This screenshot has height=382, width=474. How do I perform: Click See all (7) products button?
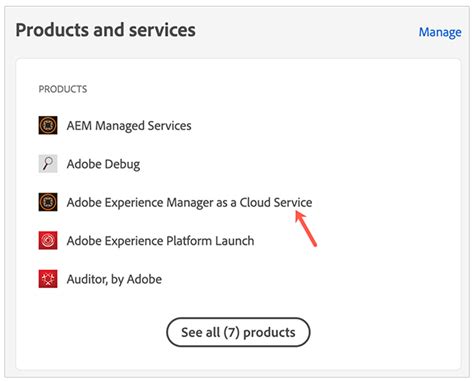(x=238, y=332)
